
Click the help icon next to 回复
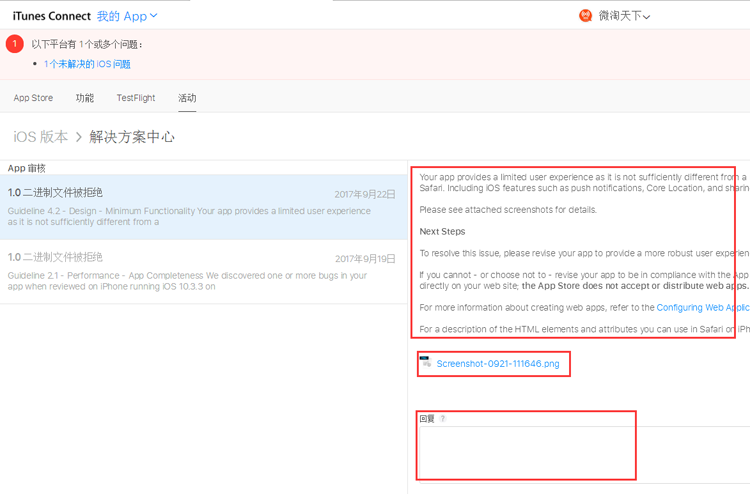(x=442, y=418)
